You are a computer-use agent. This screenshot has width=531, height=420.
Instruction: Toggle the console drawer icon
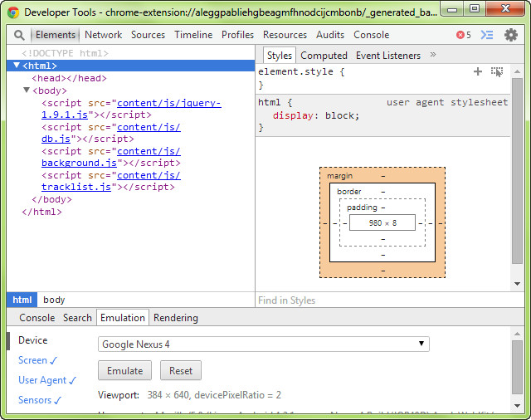pos(487,35)
